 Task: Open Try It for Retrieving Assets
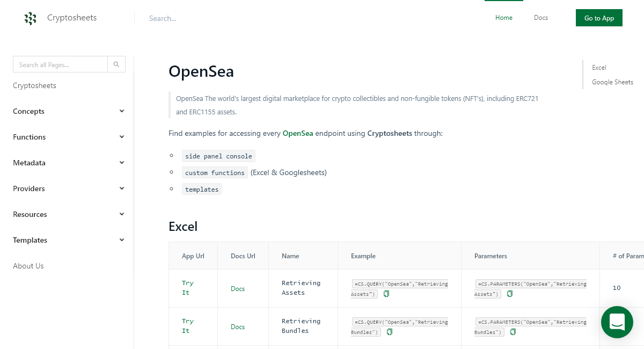tap(187, 288)
